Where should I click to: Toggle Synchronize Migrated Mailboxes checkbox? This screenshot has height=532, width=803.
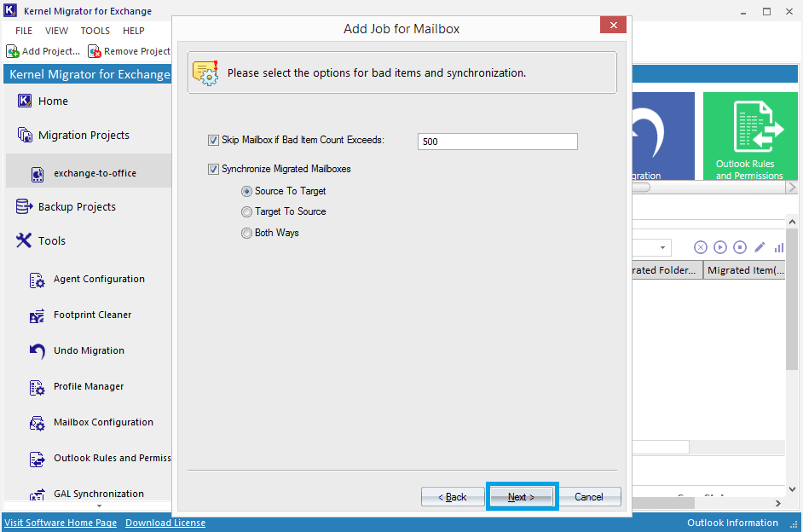coord(214,169)
